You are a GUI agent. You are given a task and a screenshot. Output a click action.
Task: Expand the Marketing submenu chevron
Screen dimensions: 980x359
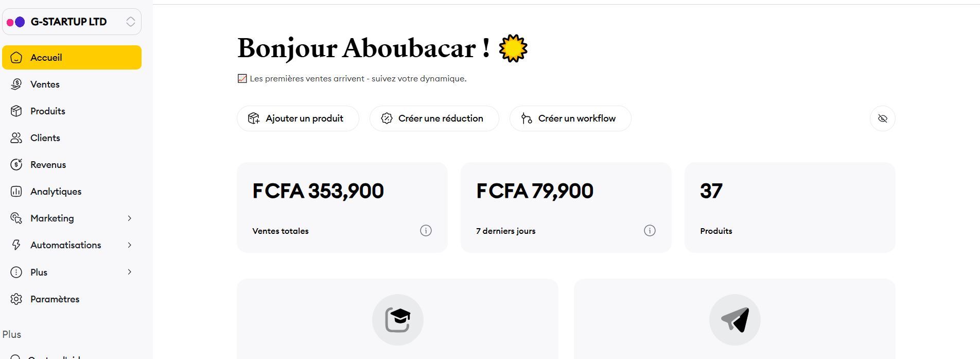click(130, 218)
